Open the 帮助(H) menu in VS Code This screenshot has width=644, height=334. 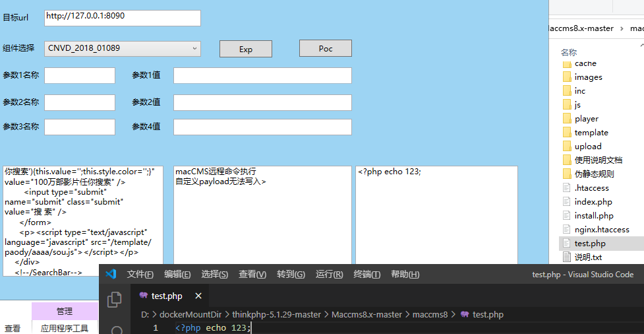point(405,275)
